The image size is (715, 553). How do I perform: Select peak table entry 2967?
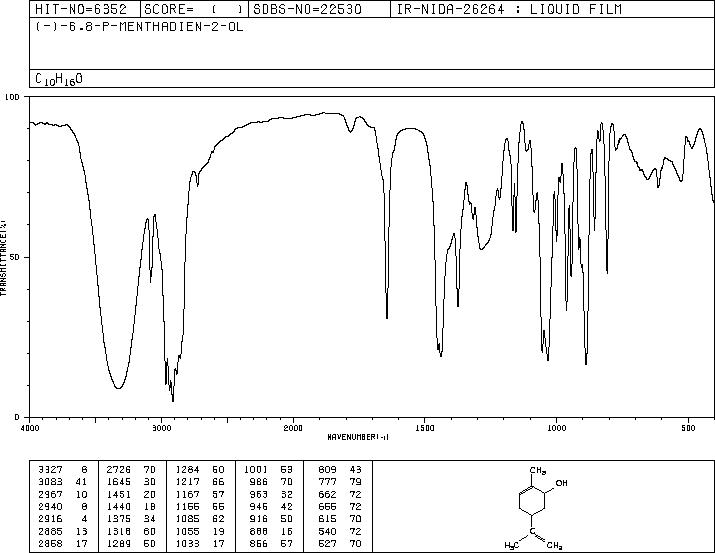tap(50, 494)
